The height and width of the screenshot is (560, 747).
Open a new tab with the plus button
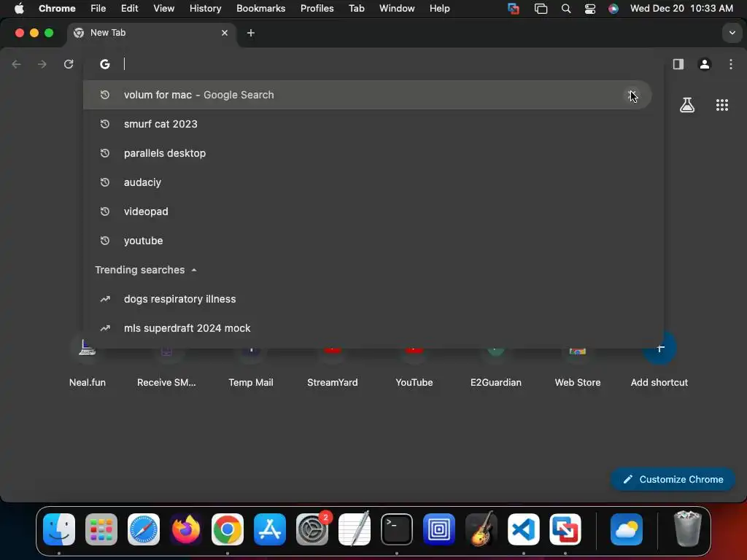[251, 33]
